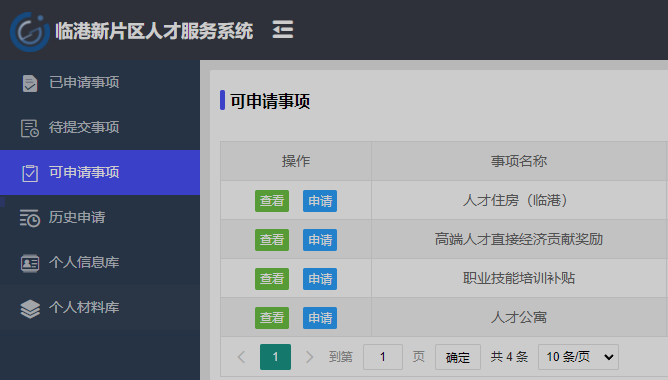
Task: Click the 人才公寓 cell text
Action: pyautogui.click(x=518, y=317)
